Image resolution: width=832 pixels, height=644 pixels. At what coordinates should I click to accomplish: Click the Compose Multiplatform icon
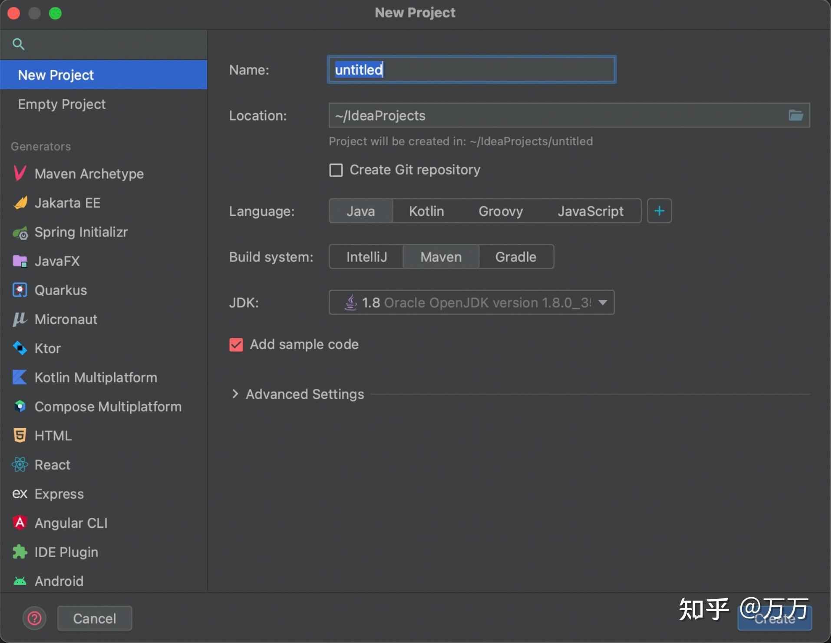point(20,406)
